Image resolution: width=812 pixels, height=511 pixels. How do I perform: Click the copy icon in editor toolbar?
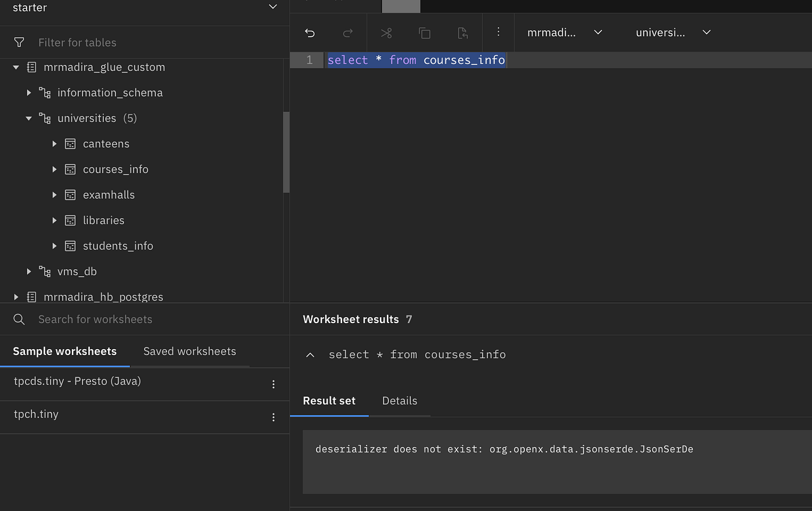pos(425,32)
